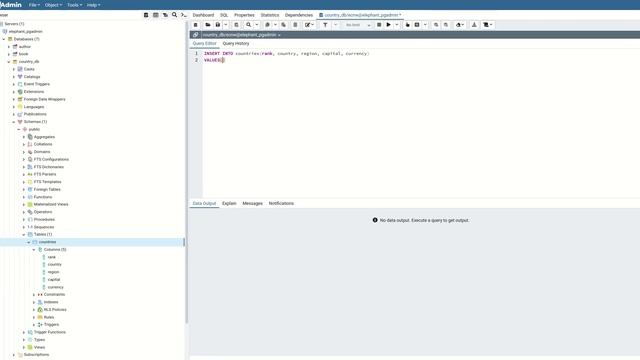This screenshot has width=640, height=360.
Task: Switch to the Properties tab
Action: pos(244,15)
